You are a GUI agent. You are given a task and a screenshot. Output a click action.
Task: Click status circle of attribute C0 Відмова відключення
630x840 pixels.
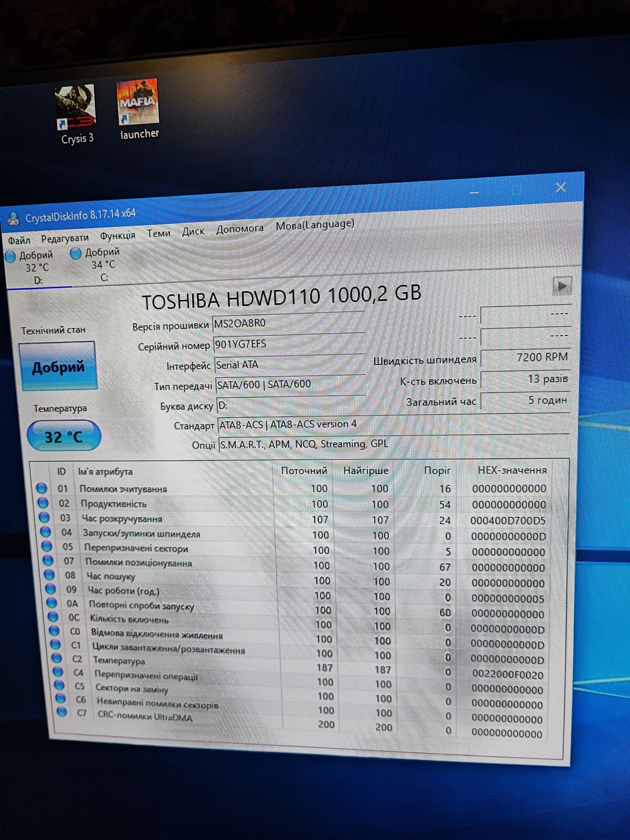(54, 630)
